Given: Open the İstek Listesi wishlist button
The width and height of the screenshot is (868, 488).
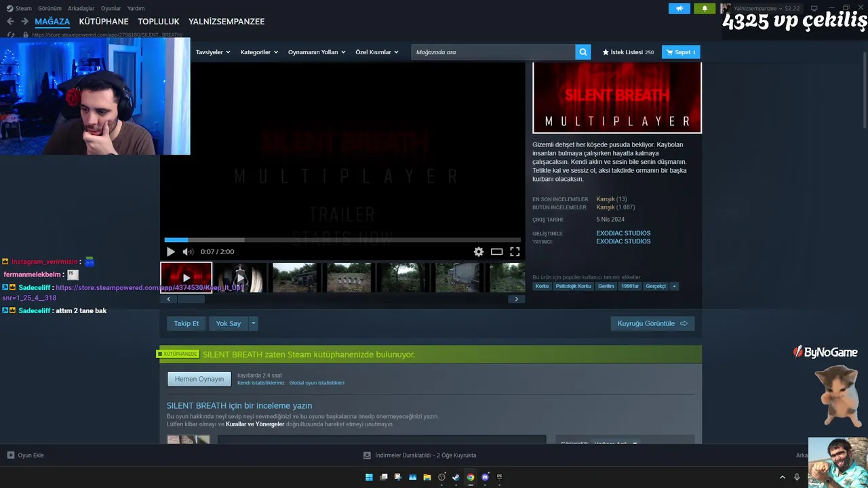Looking at the screenshot, I should pos(628,52).
